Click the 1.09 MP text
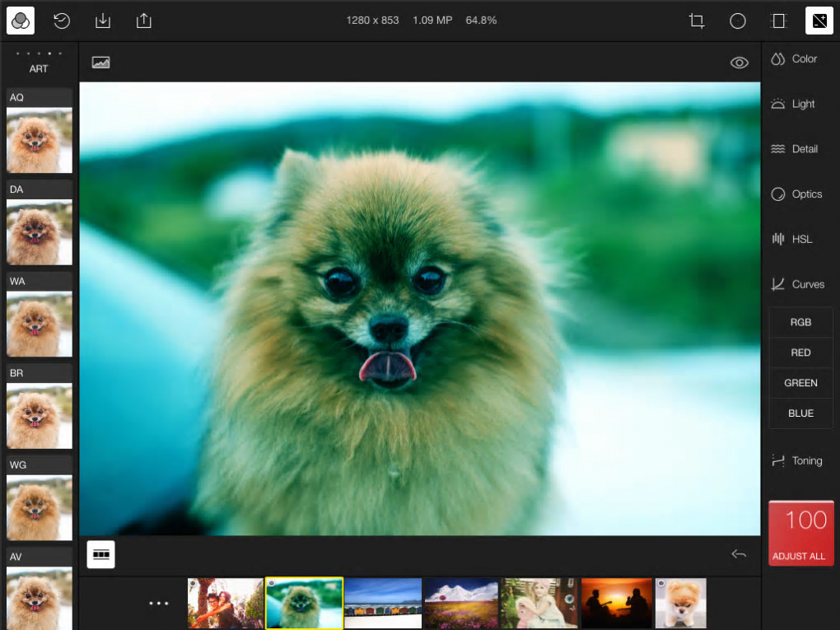This screenshot has height=630, width=840. (x=432, y=21)
